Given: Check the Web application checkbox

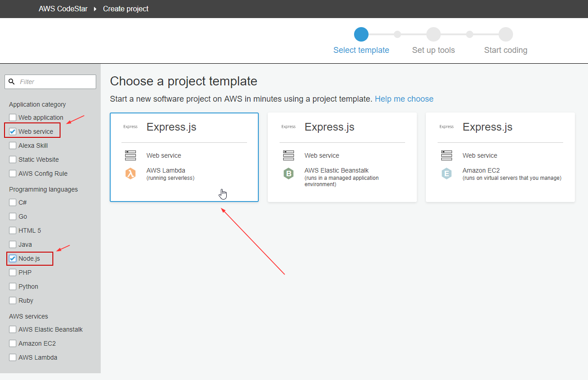Looking at the screenshot, I should [x=13, y=117].
